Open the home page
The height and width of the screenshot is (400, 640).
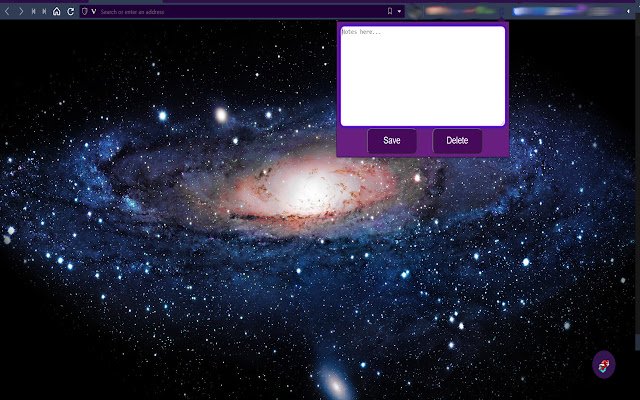(x=57, y=11)
